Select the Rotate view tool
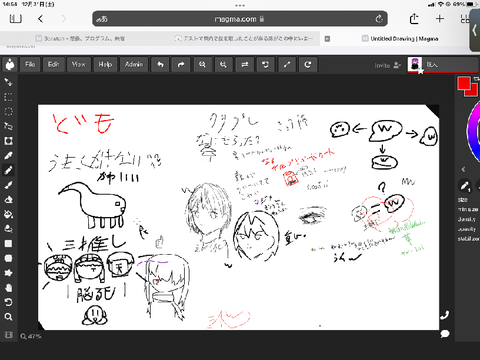 click(x=8, y=302)
